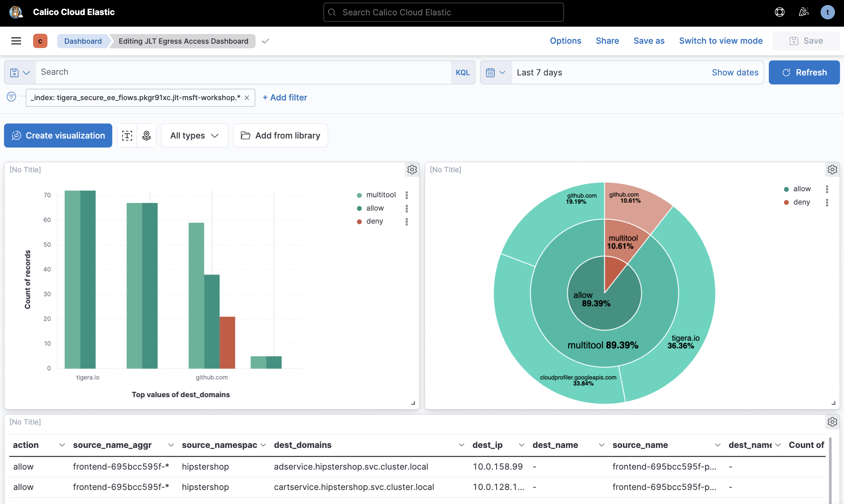Image resolution: width=844 pixels, height=504 pixels.
Task: Toggle the allow legend entry on the bar chart
Action: (374, 208)
